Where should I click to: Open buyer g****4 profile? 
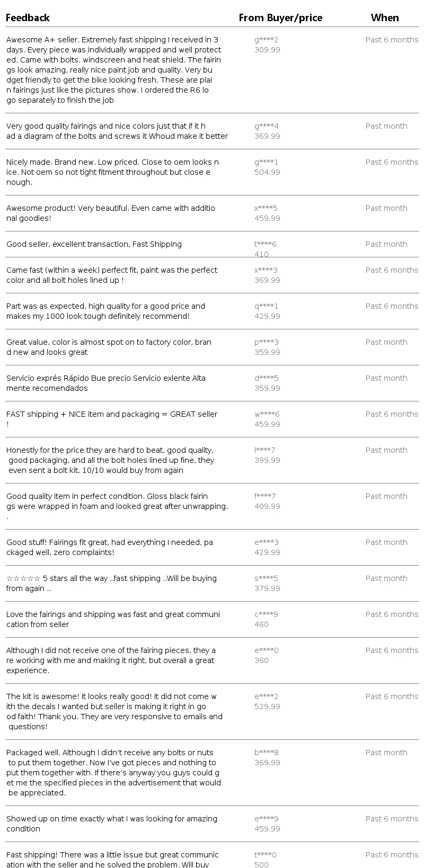[266, 126]
